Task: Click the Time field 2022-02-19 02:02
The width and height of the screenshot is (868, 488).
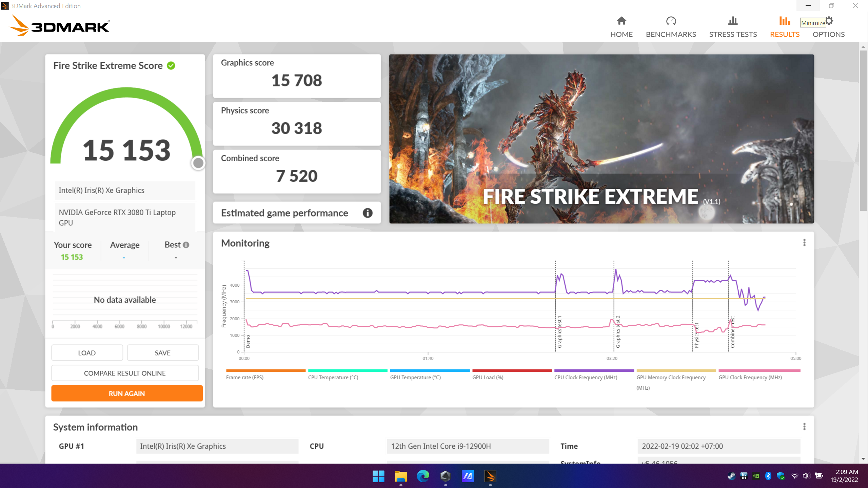Action: [719, 446]
